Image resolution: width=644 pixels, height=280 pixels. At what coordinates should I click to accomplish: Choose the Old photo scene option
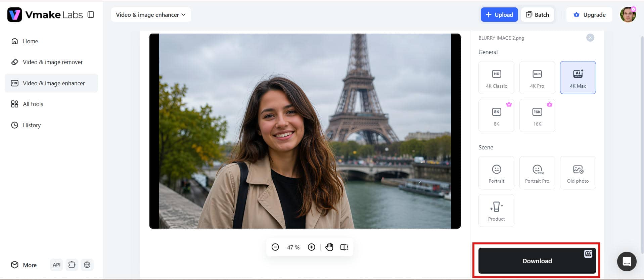tap(578, 173)
